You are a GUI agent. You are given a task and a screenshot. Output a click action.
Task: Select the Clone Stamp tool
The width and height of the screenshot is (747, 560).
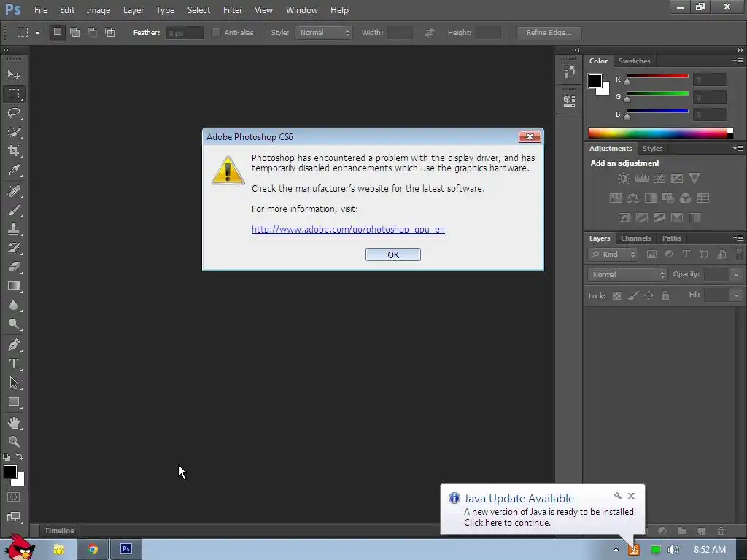click(x=14, y=229)
